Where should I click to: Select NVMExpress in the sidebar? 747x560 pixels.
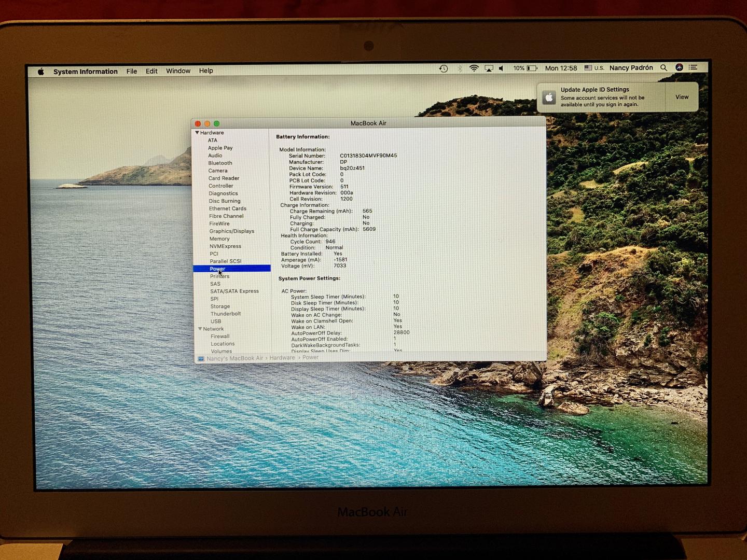click(225, 246)
